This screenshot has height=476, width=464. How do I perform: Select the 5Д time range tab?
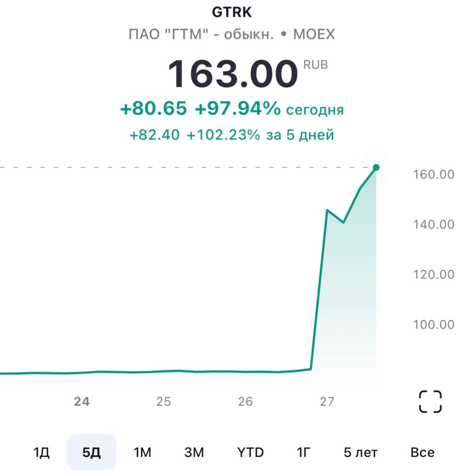tap(92, 452)
